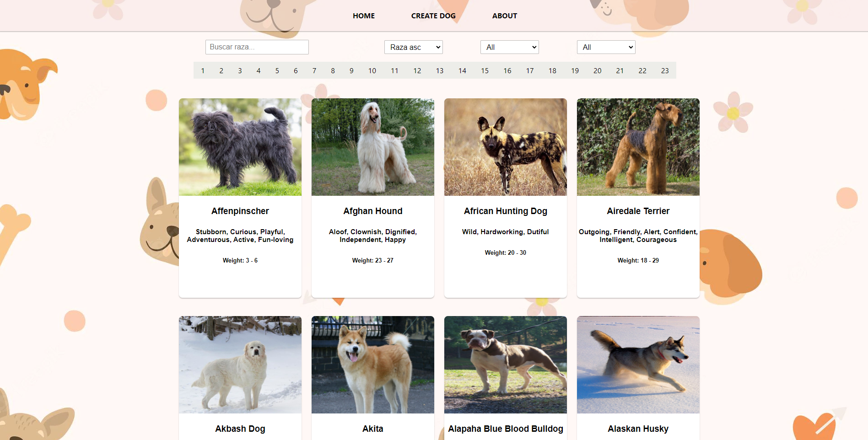
Task: Navigate to the ABOUT section
Action: (x=504, y=16)
